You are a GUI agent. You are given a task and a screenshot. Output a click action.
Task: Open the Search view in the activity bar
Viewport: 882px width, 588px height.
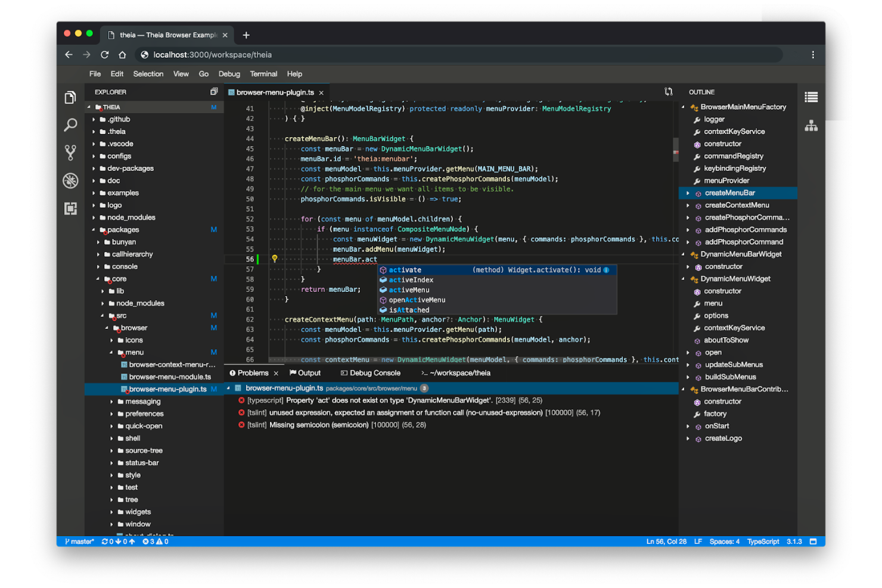click(70, 125)
